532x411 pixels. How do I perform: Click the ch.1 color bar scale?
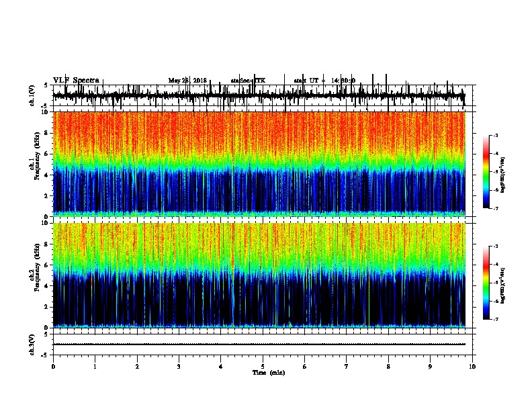pyautogui.click(x=486, y=172)
